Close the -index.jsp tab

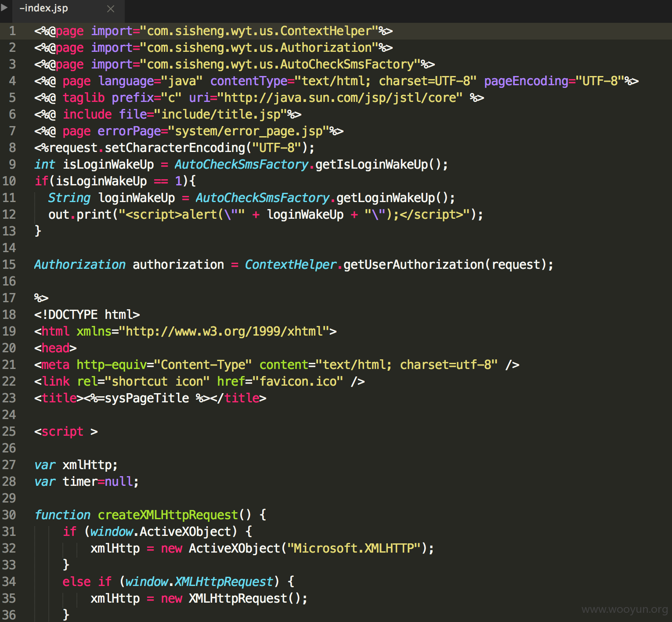tap(111, 9)
